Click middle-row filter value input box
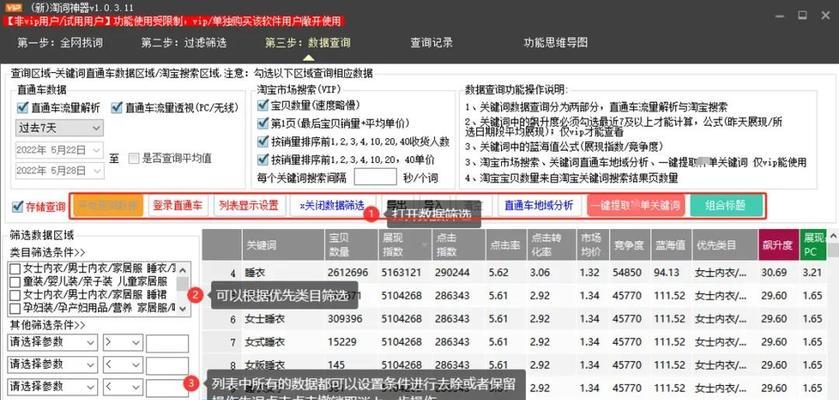The image size is (839, 400). point(167,366)
